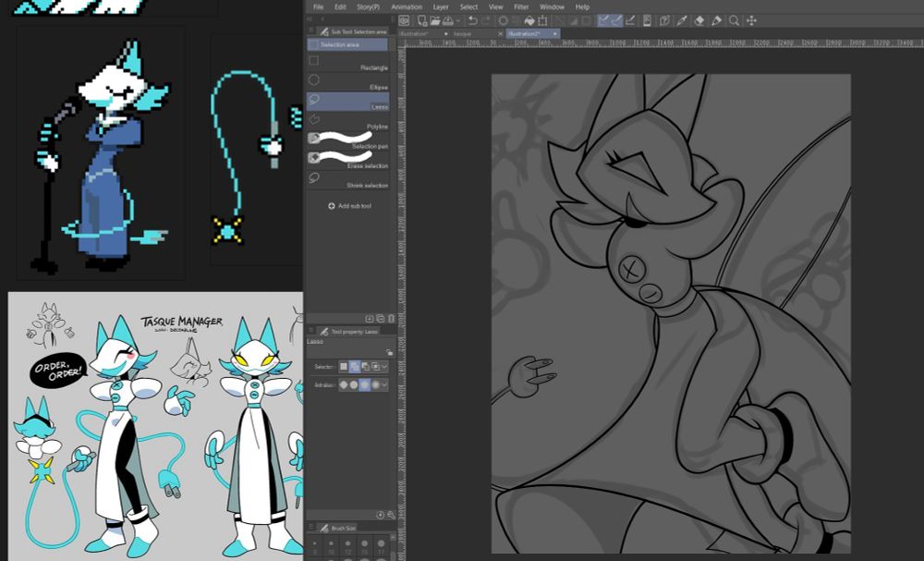
Task: Click the New document toolbar icon
Action: (x=422, y=20)
